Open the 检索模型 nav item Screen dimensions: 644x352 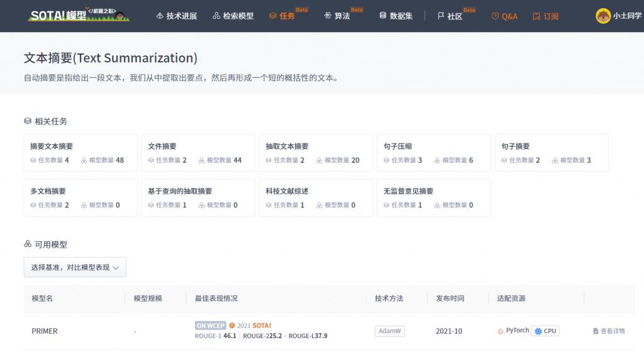[x=233, y=16]
